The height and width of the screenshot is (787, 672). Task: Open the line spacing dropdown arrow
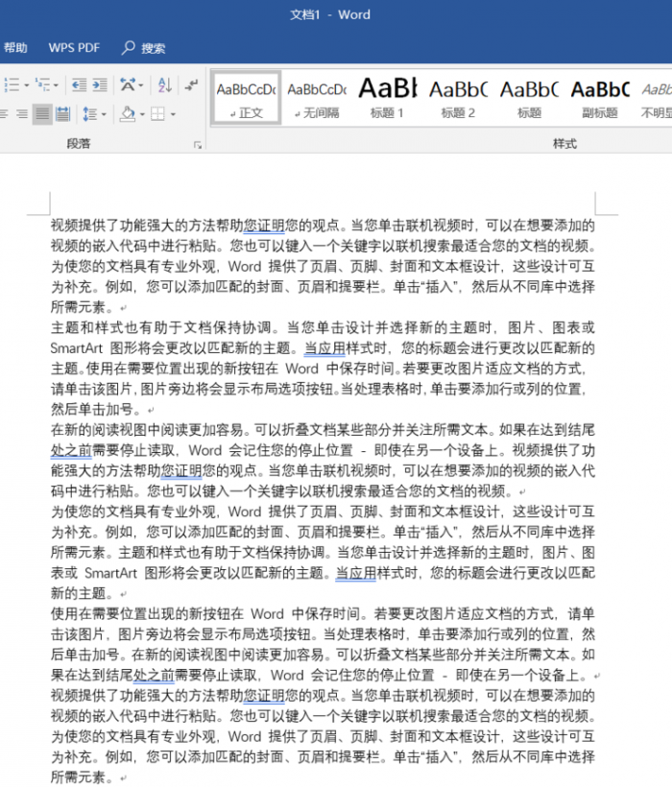point(104,114)
